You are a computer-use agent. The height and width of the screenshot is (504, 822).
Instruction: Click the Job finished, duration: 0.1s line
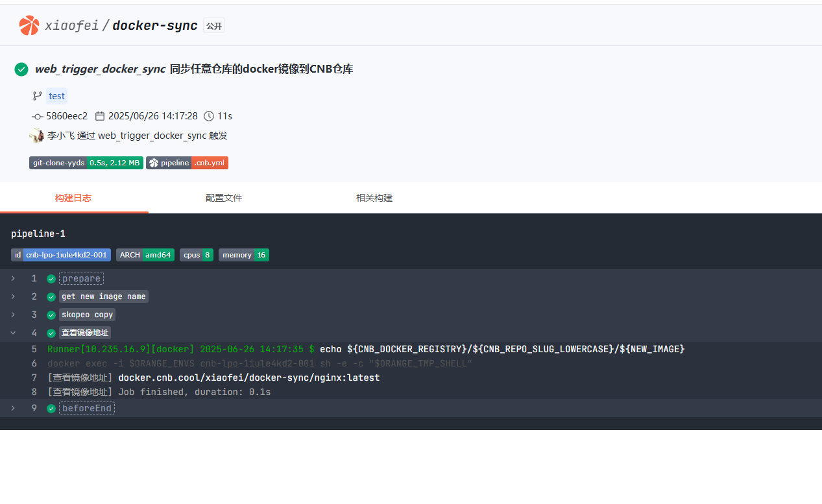pos(194,392)
